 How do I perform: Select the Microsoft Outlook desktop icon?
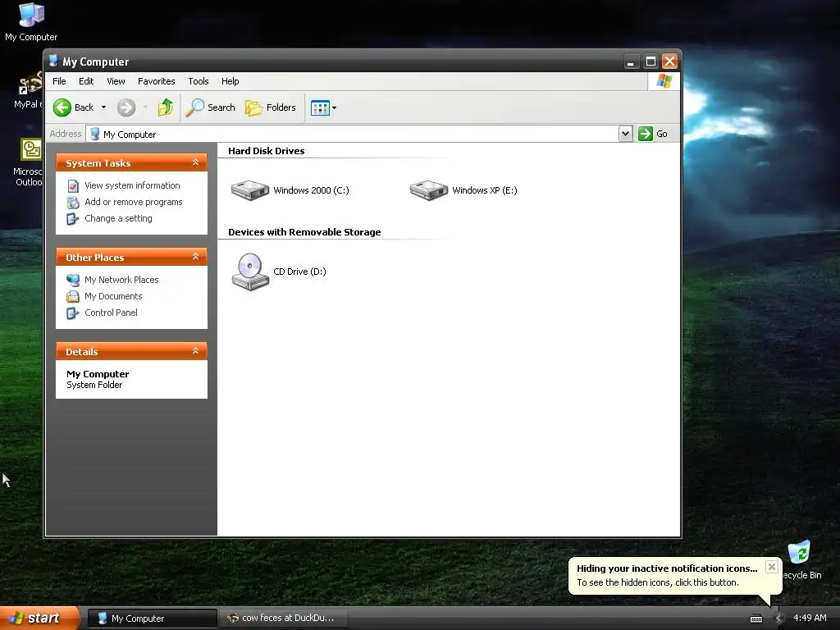28,162
